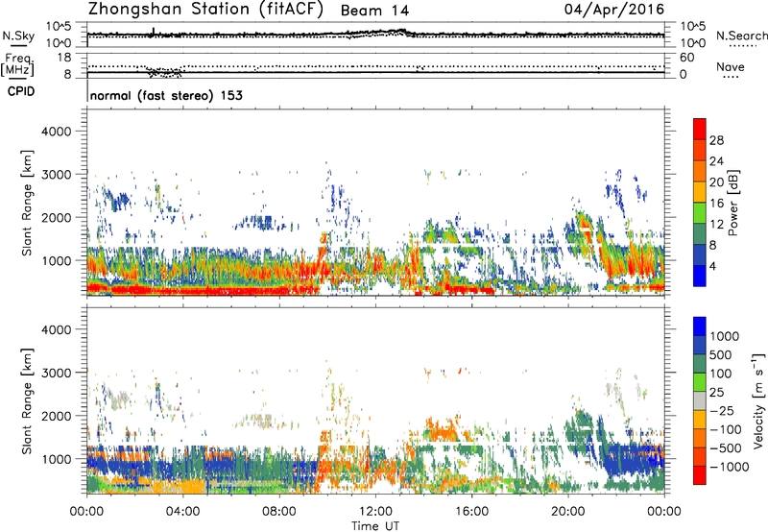
Task: Click the '08:00' time axis label
Action: 279,512
